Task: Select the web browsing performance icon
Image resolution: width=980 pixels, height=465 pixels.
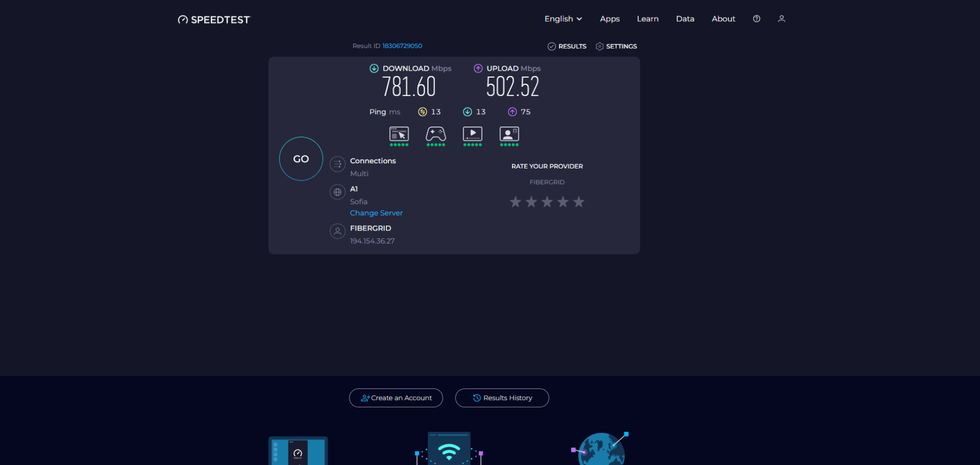Action: click(399, 135)
